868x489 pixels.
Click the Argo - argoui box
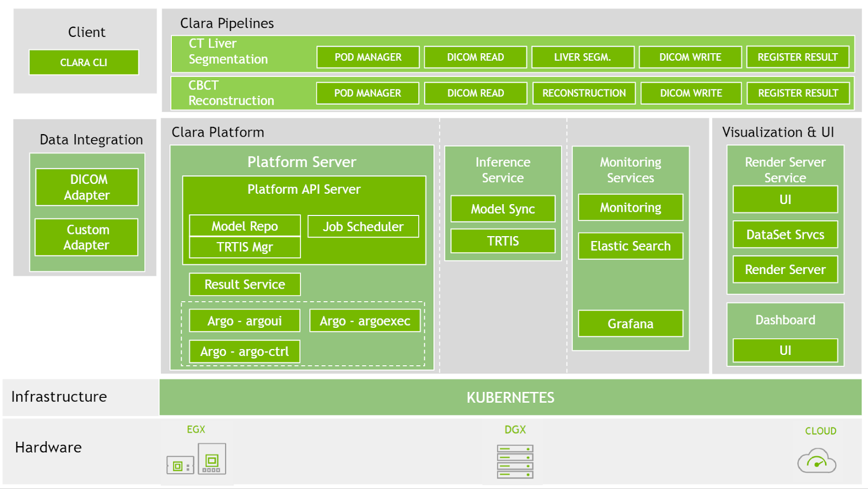pos(245,321)
